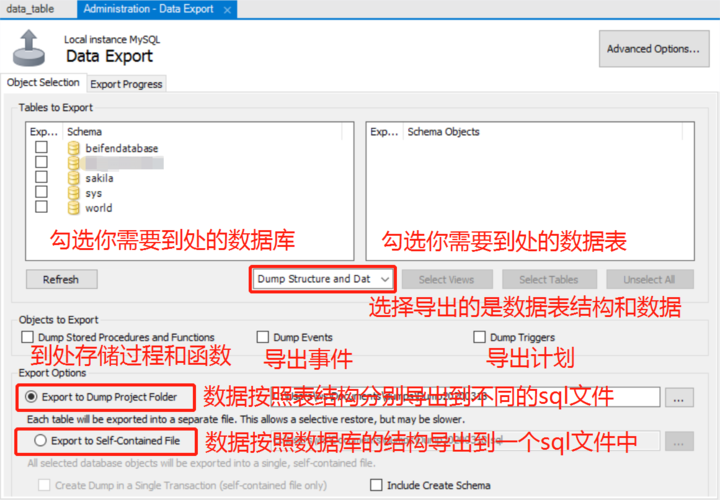Click the sys schema database icon
Image resolution: width=720 pixels, height=500 pixels.
click(x=73, y=193)
